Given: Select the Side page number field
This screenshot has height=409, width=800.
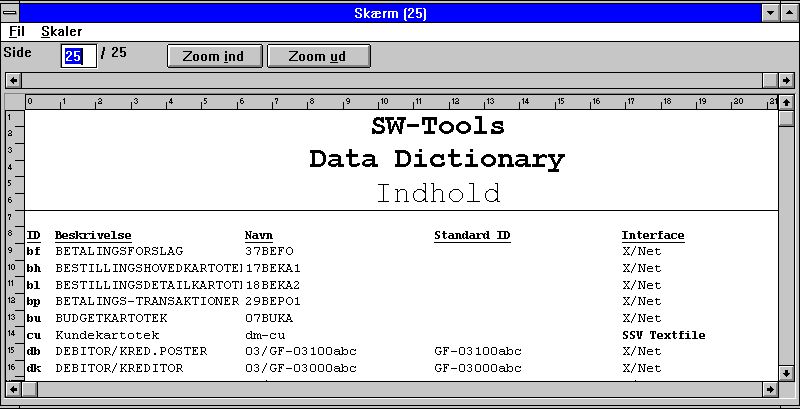Looking at the screenshot, I should pyautogui.click(x=79, y=56).
